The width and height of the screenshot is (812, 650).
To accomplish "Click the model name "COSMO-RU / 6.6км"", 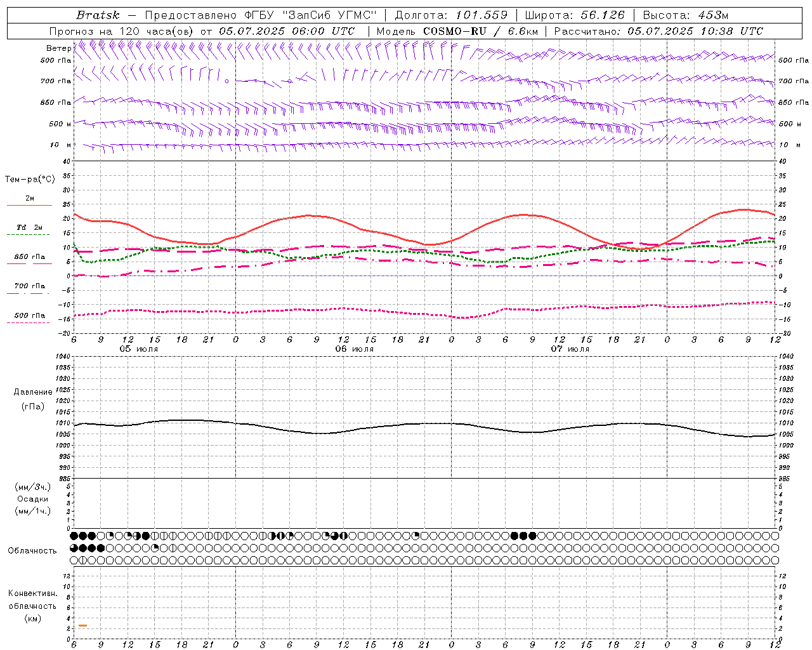I will (480, 31).
